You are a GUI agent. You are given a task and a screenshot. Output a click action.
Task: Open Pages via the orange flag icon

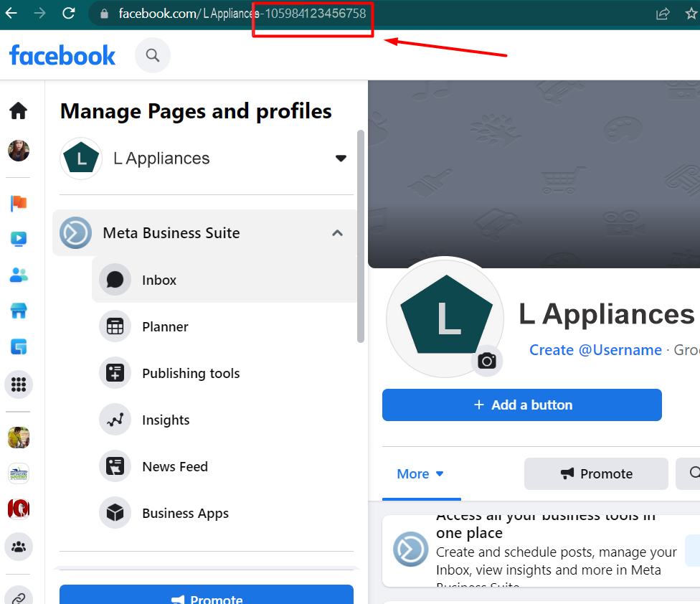coord(19,204)
